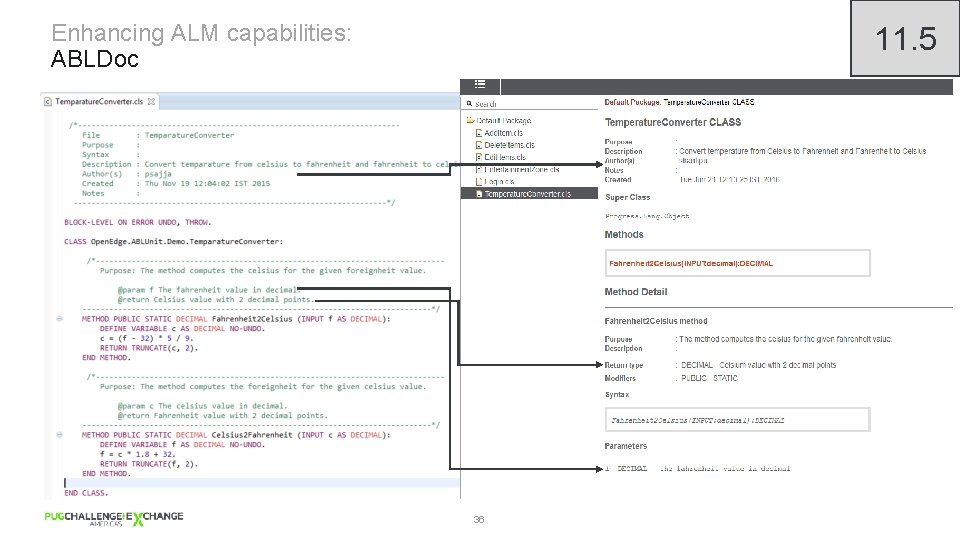The image size is (960, 540).
Task: Select Default Package in the tree
Action: 503,121
